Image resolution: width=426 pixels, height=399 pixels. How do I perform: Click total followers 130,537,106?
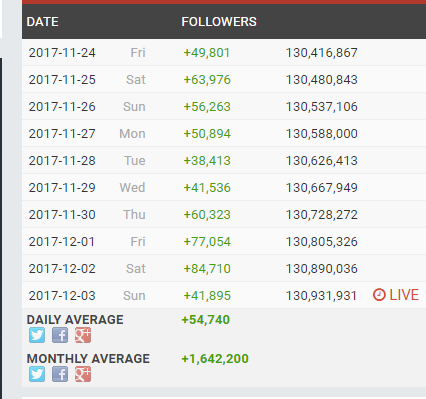(x=322, y=107)
